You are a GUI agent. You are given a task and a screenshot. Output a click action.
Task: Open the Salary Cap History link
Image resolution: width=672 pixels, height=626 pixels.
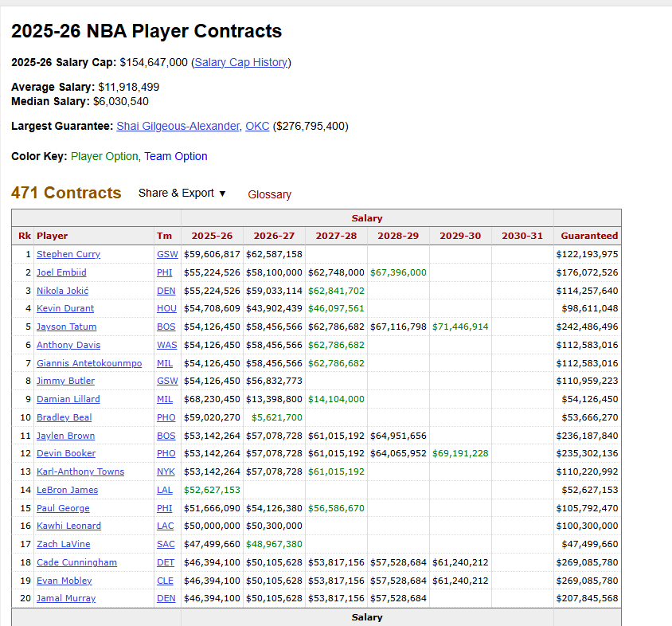click(241, 63)
